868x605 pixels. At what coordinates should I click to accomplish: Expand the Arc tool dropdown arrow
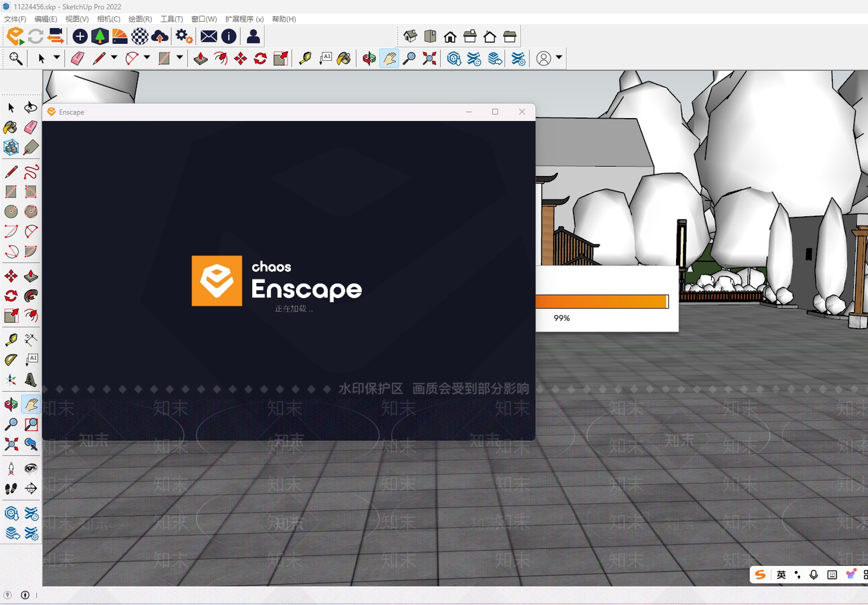(147, 57)
